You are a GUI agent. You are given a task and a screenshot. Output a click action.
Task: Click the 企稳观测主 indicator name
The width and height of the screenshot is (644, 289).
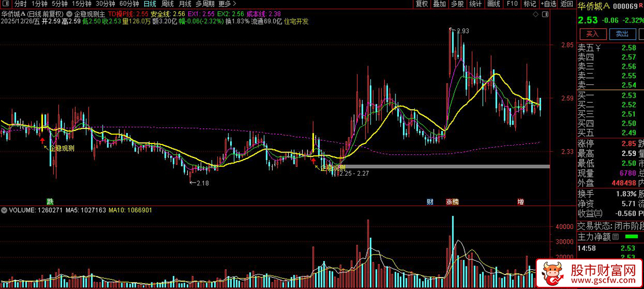pyautogui.click(x=89, y=13)
